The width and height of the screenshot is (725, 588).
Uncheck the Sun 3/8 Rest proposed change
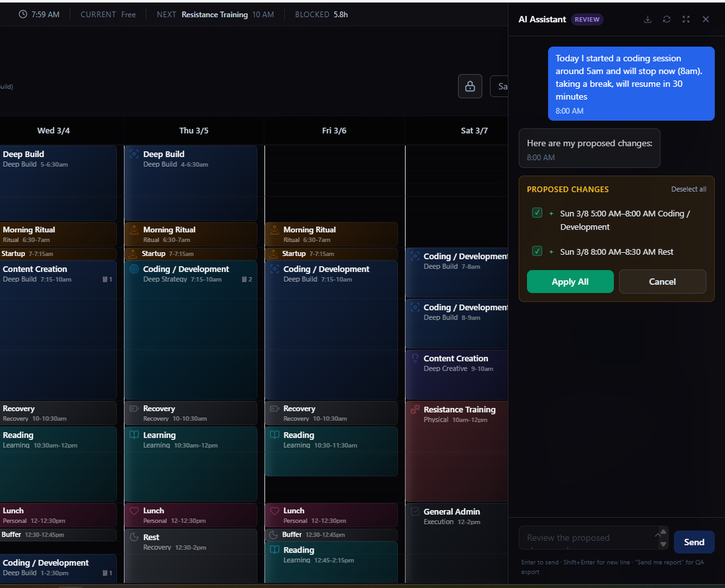point(537,252)
